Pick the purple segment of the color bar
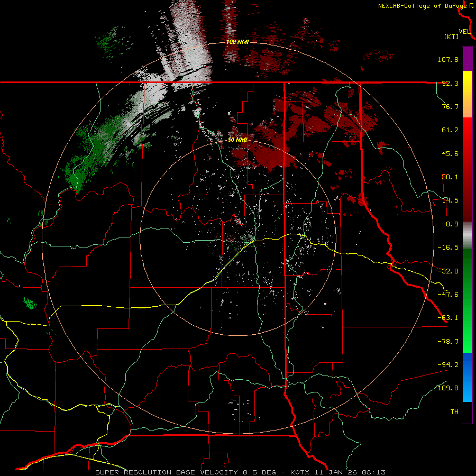Image resolution: width=476 pixels, height=476 pixels. tap(467, 59)
